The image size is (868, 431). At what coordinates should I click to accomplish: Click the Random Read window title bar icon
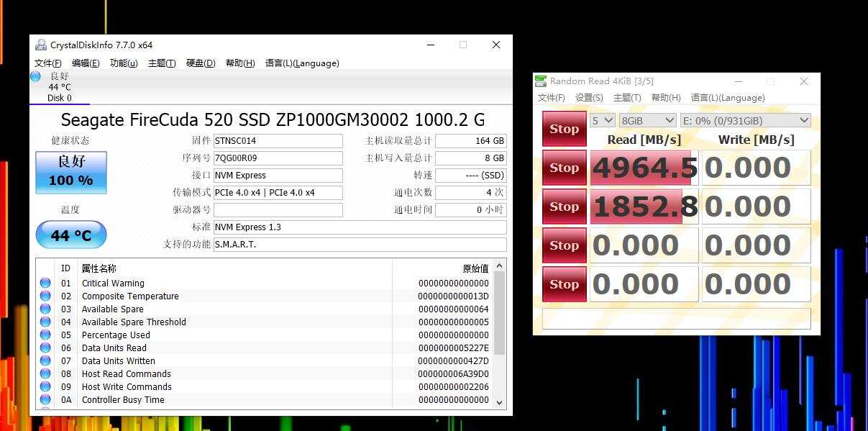pyautogui.click(x=542, y=81)
